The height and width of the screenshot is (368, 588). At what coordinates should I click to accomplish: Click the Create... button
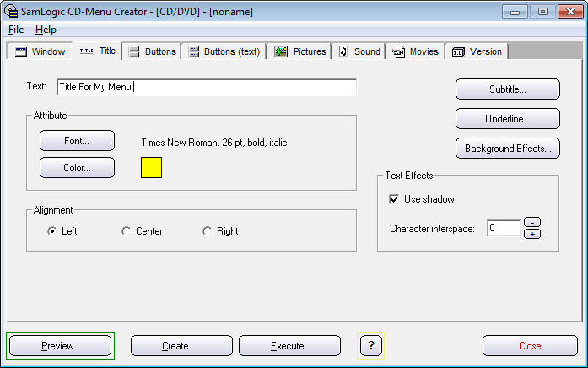[x=181, y=346]
